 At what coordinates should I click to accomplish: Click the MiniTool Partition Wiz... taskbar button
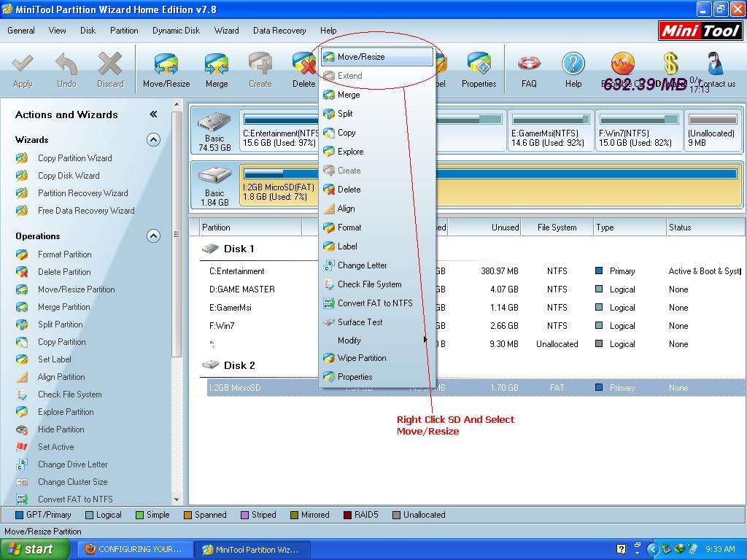[253, 550]
